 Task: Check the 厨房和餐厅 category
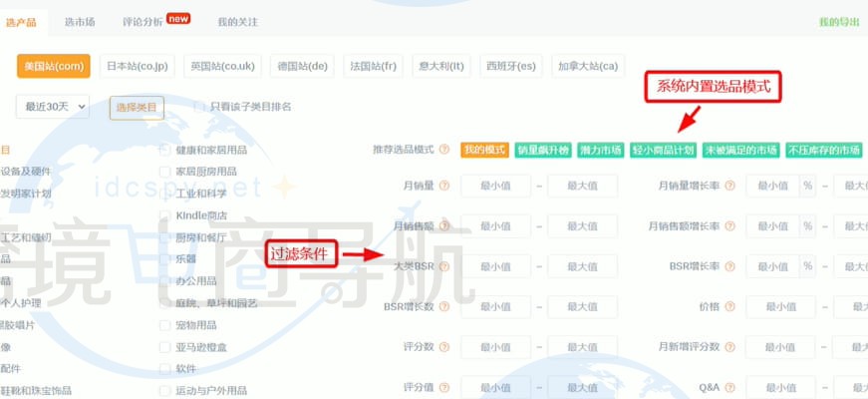pos(164,237)
